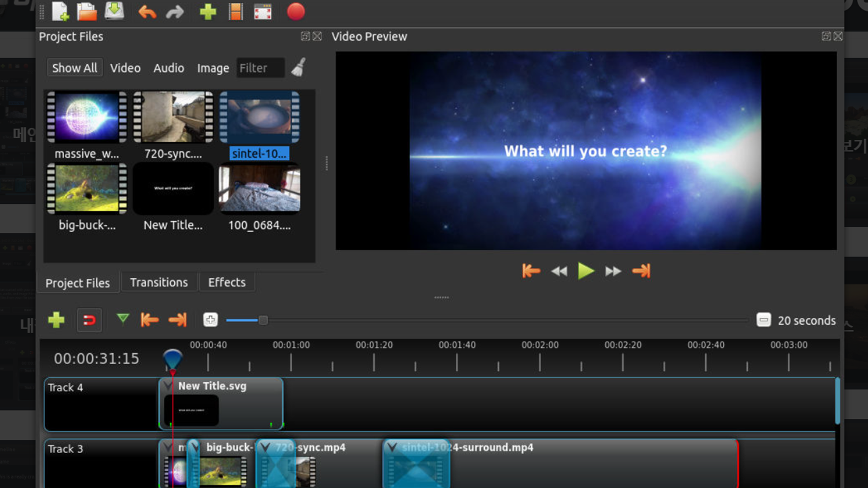
Task: Expand the sintel-1024-surround.mp4 clip menu arrow
Action: (392, 447)
